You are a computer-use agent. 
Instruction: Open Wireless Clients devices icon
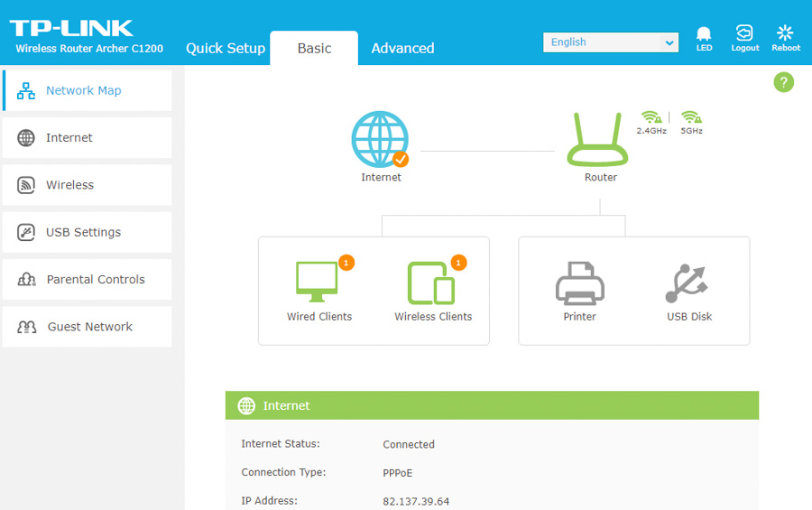[x=431, y=283]
